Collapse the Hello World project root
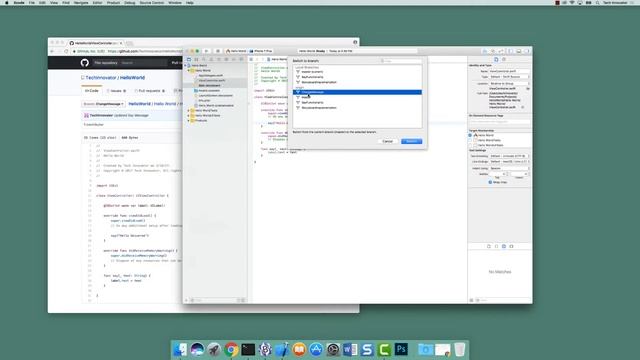640x360 pixels. point(185,65)
